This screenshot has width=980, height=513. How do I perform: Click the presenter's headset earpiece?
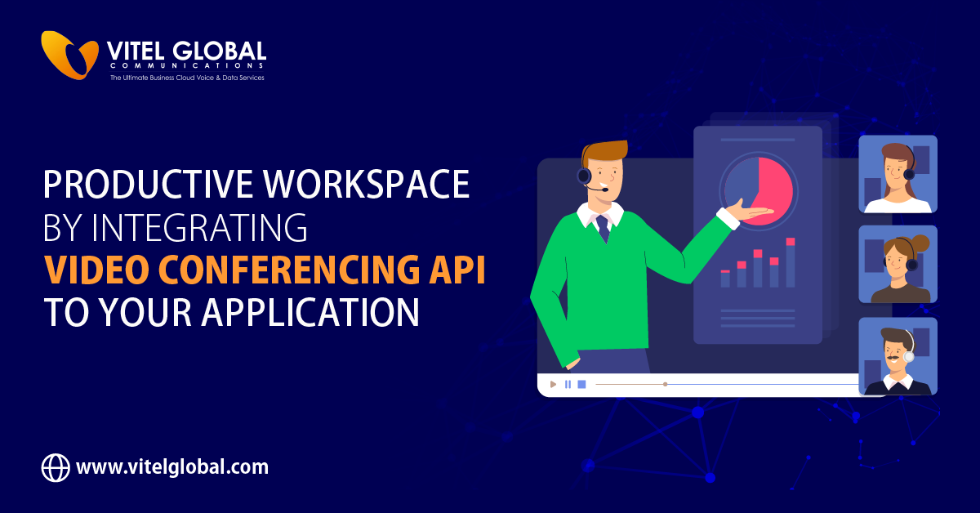584,175
